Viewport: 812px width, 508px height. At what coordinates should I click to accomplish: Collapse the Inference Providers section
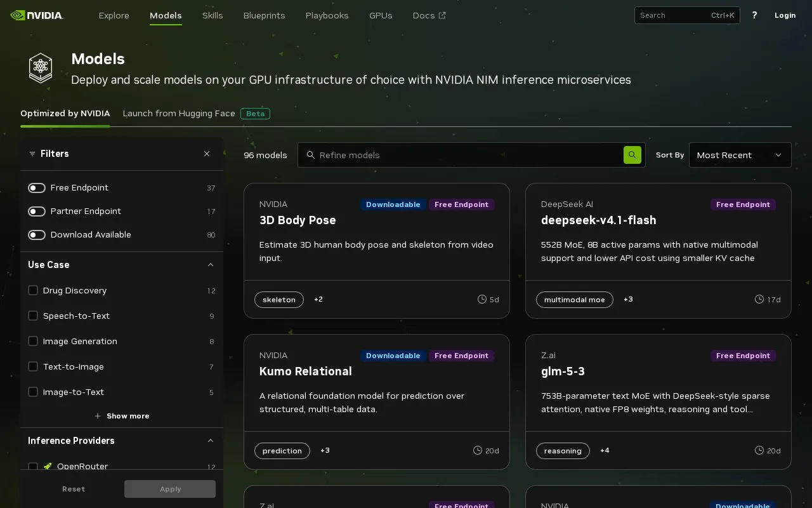pyautogui.click(x=211, y=441)
